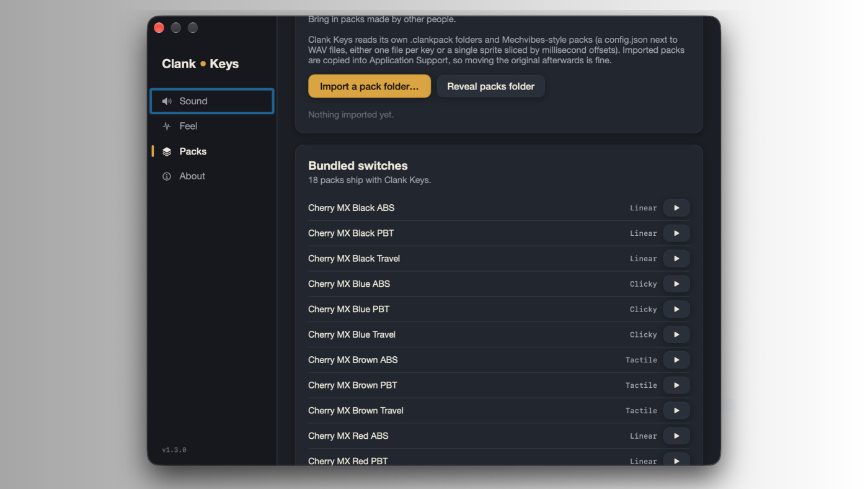
Task: Play the Cherry MX Blue Travel sound
Action: 676,334
